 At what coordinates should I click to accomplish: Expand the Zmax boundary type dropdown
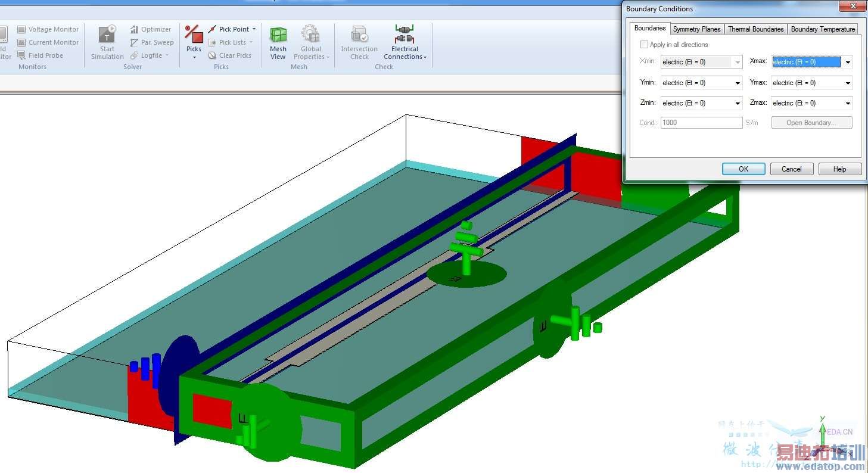[811, 103]
